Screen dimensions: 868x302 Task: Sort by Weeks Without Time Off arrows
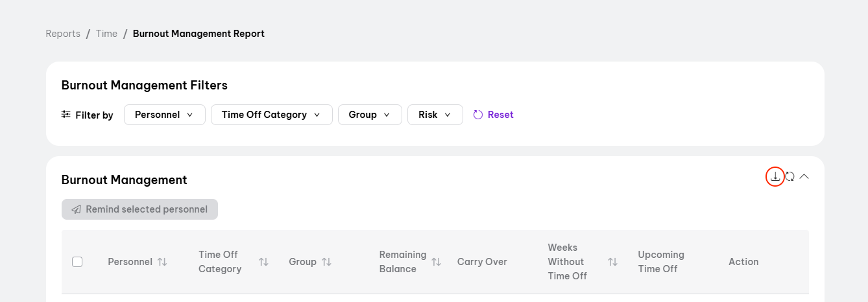612,262
